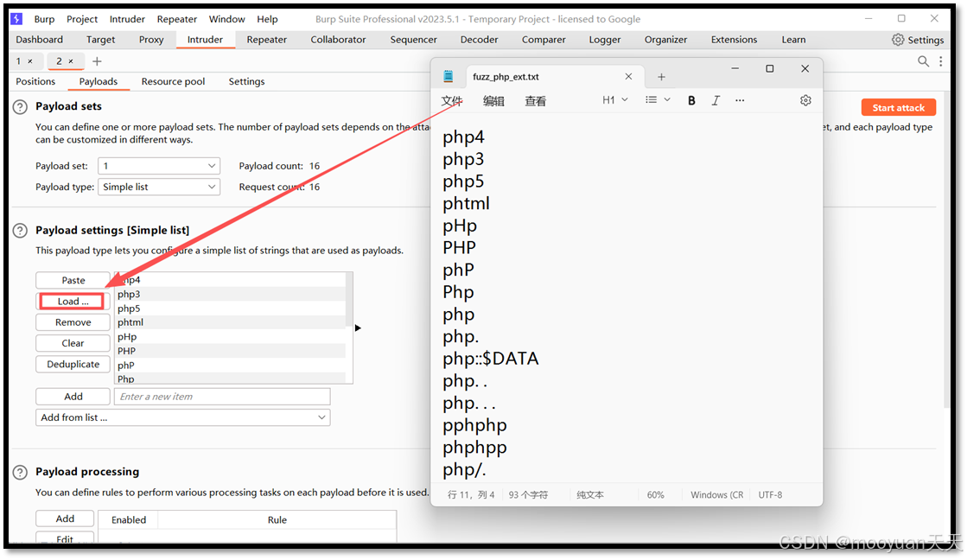Click the Remove button

click(x=73, y=322)
